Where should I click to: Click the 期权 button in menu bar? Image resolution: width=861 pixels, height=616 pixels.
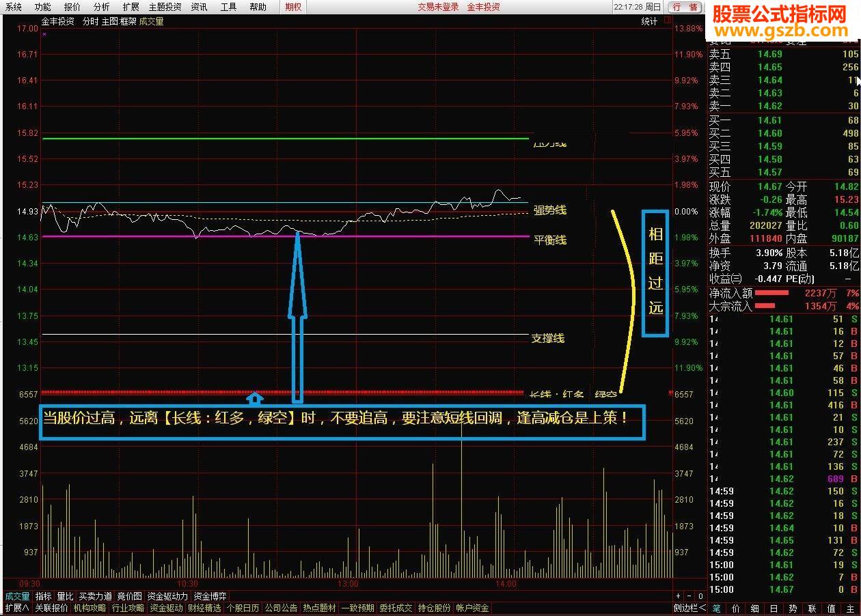293,7
